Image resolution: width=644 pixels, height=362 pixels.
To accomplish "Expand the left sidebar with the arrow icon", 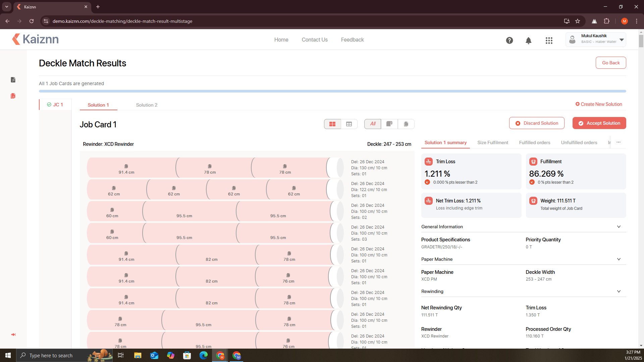I will tap(13, 335).
